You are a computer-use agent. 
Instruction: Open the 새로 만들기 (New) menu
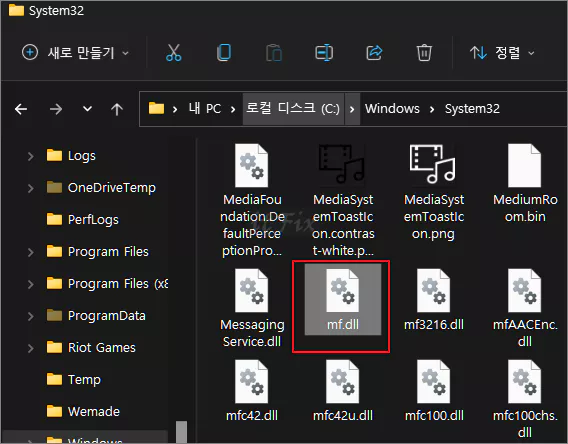(75, 53)
